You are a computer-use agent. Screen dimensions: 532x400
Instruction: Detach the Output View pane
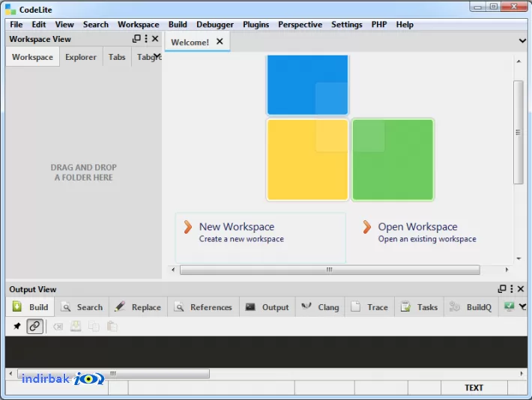(502, 288)
